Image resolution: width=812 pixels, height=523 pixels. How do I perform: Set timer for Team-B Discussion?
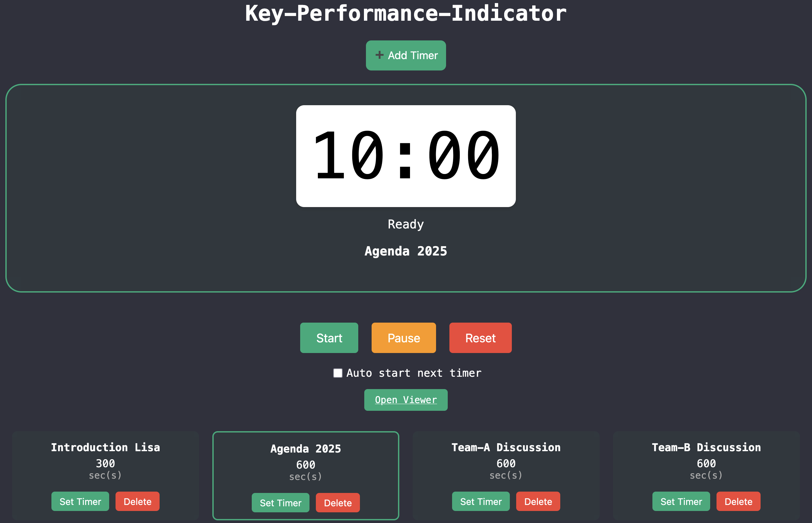pos(681,501)
